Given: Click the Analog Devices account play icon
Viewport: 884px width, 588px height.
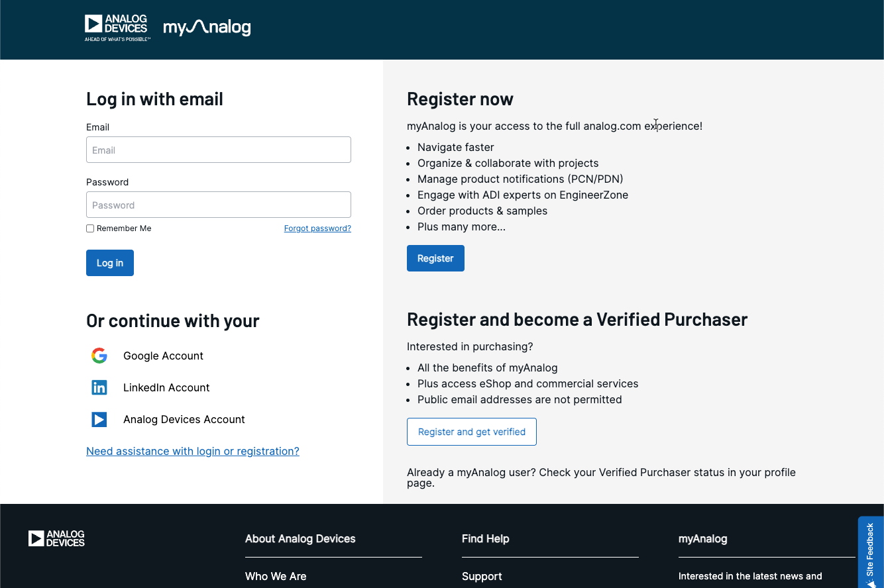Looking at the screenshot, I should point(99,419).
